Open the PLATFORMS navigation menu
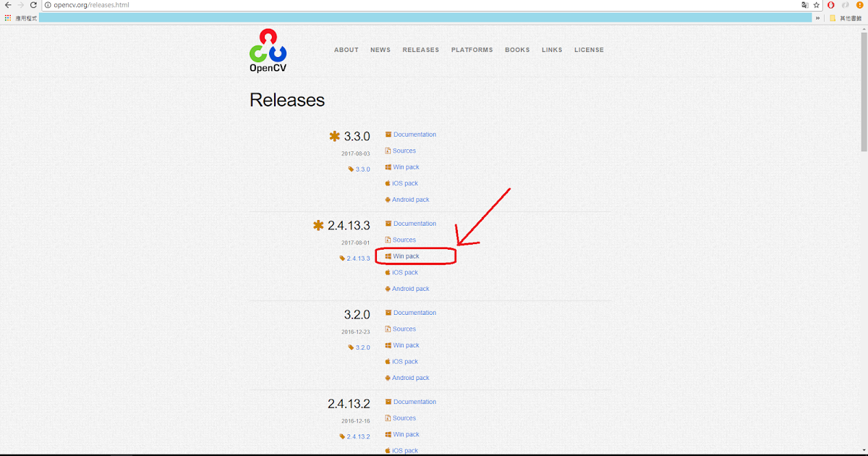 (x=472, y=49)
